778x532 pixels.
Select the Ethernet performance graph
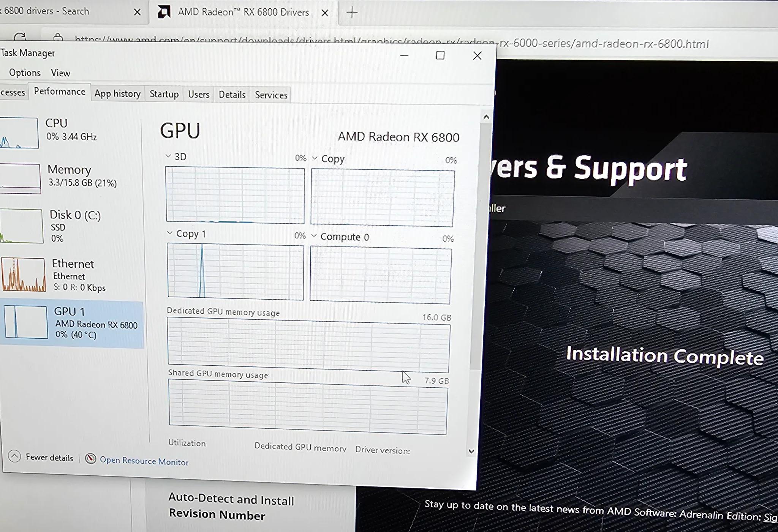tap(23, 275)
